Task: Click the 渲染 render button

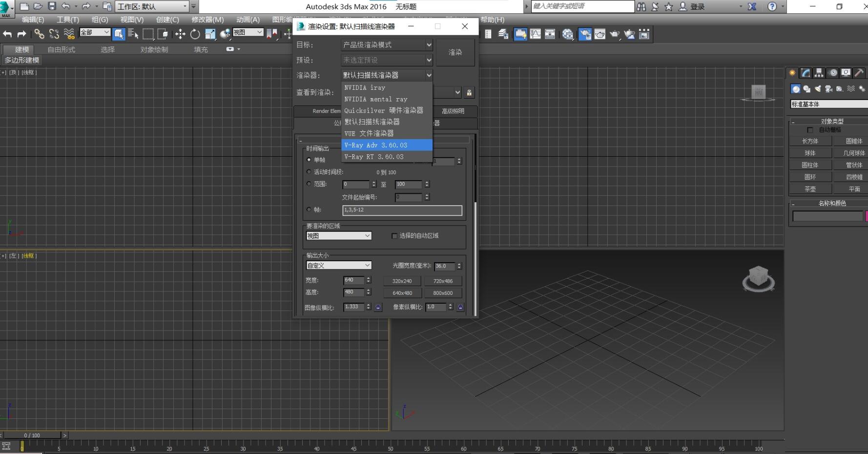Action: (455, 52)
